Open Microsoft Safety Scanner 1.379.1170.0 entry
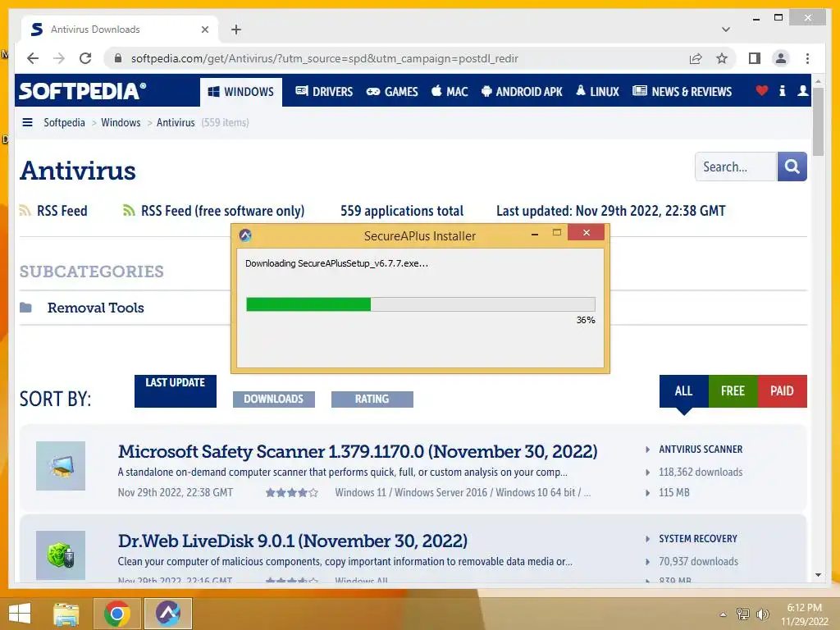 pyautogui.click(x=358, y=451)
